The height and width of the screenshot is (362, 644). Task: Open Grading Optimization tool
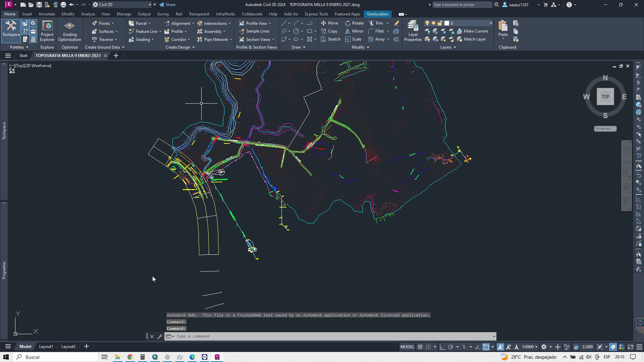(69, 31)
